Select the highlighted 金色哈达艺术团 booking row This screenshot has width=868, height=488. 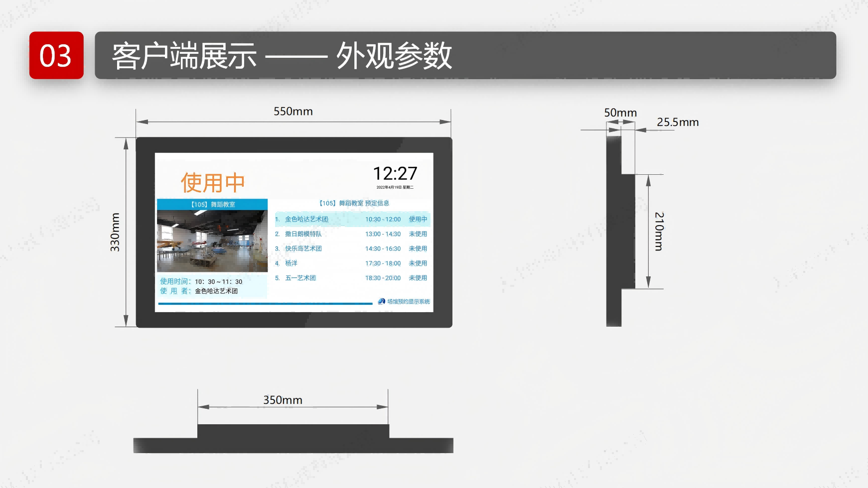click(x=352, y=219)
